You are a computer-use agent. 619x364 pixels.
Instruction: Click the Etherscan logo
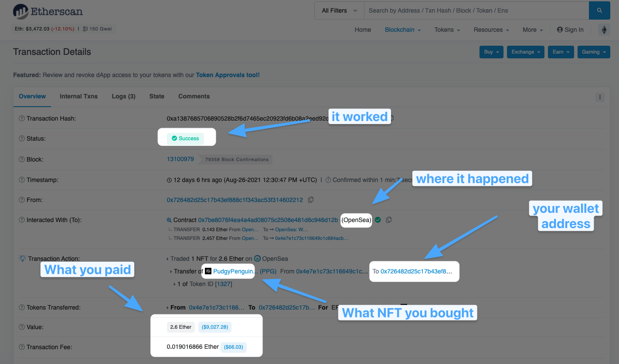click(48, 11)
